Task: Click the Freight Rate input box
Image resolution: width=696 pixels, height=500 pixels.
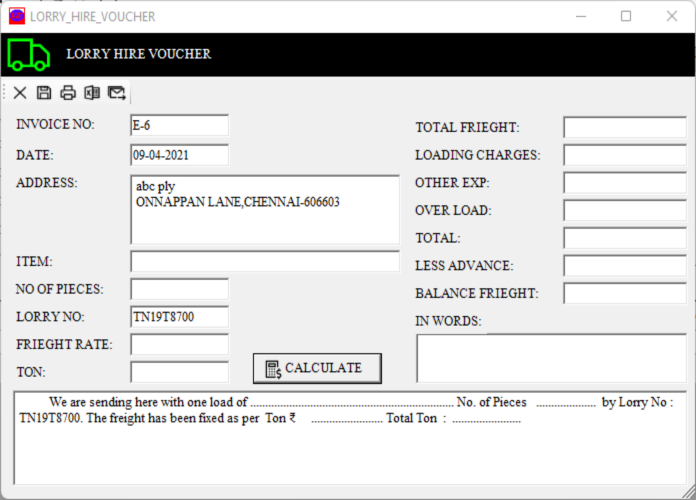Action: coord(179,344)
